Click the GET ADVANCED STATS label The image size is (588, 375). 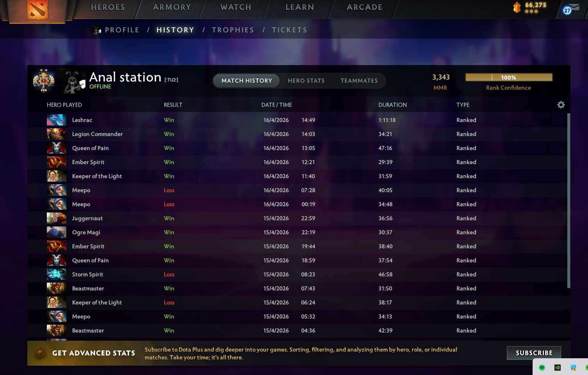(94, 353)
